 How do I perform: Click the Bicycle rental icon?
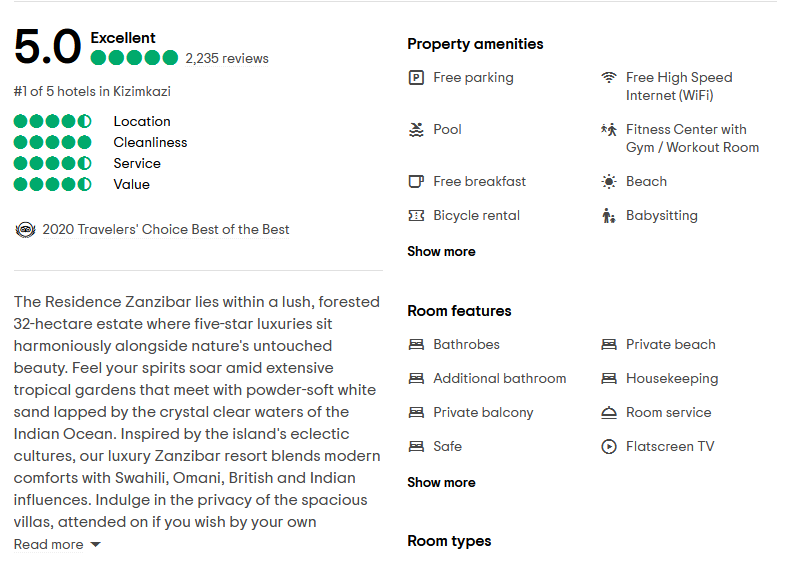417,216
